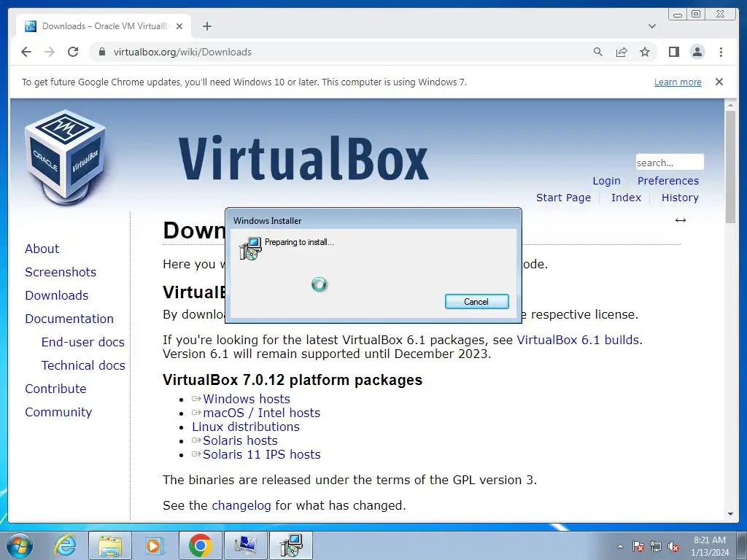Click the page width toggle double arrow
Viewport: 747px width, 560px height.
point(681,220)
